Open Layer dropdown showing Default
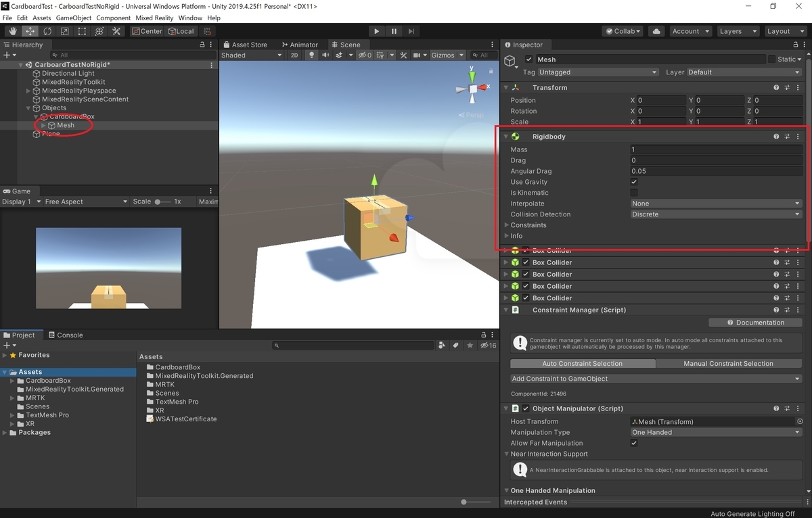The height and width of the screenshot is (518, 812). [744, 72]
